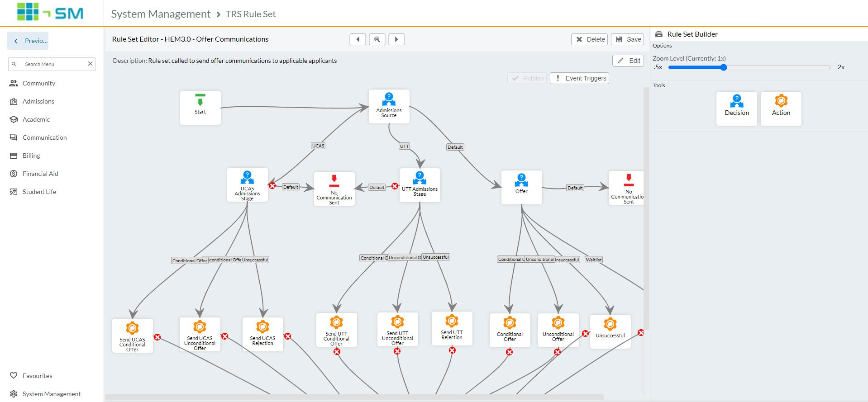The height and width of the screenshot is (402, 868).
Task: Save the rule set
Action: [628, 39]
